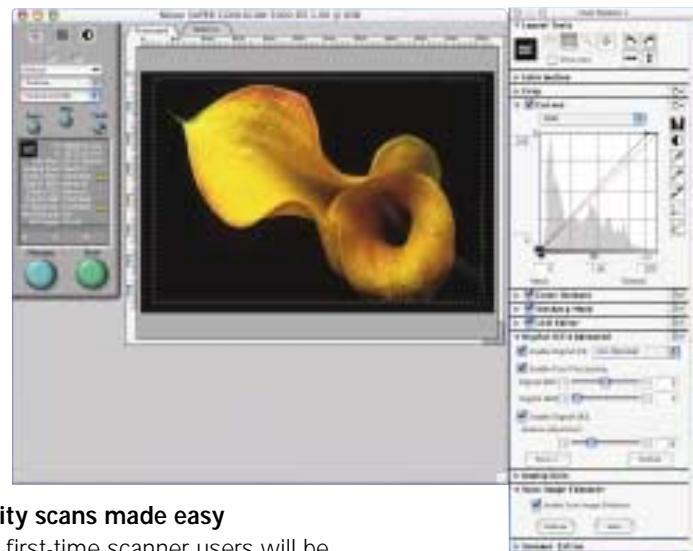Open the Color Balance section settings menu icon
Viewport: 693px width, 551px height.
pos(678,295)
